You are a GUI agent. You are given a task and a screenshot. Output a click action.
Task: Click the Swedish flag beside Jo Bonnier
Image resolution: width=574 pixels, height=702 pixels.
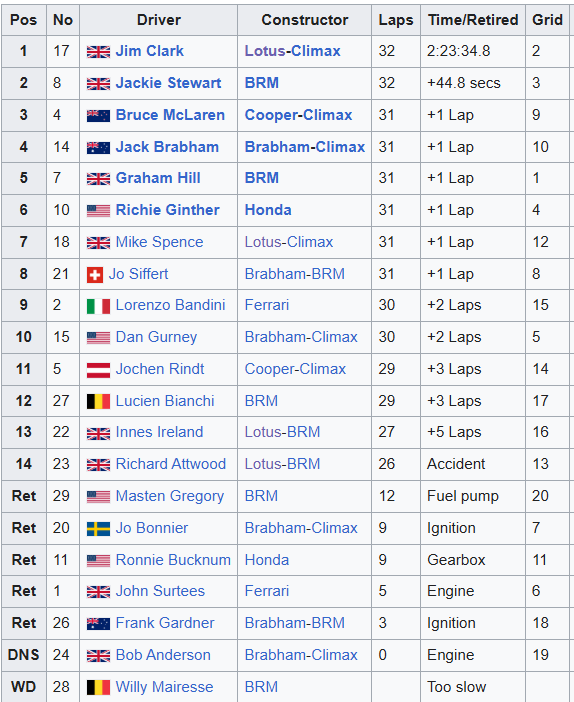coord(98,529)
